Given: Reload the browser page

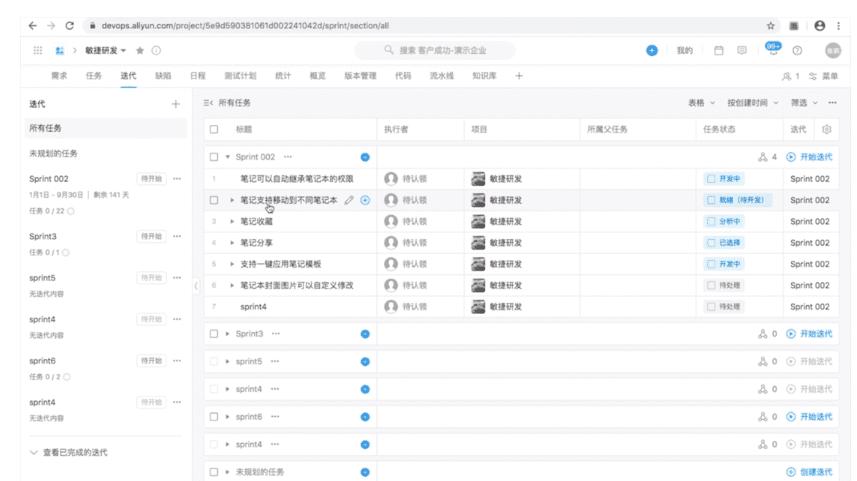Looking at the screenshot, I should pyautogui.click(x=69, y=26).
